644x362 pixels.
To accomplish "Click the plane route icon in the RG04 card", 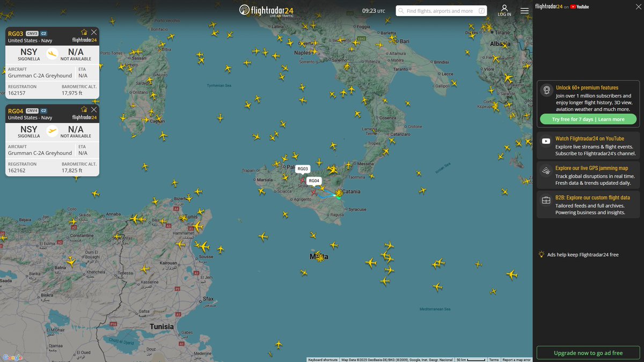I will (x=52, y=130).
